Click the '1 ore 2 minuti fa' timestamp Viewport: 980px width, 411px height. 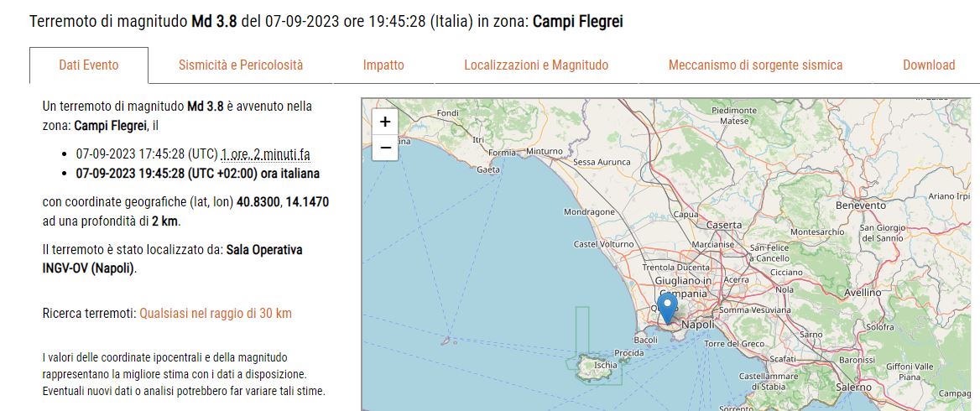[x=265, y=154]
